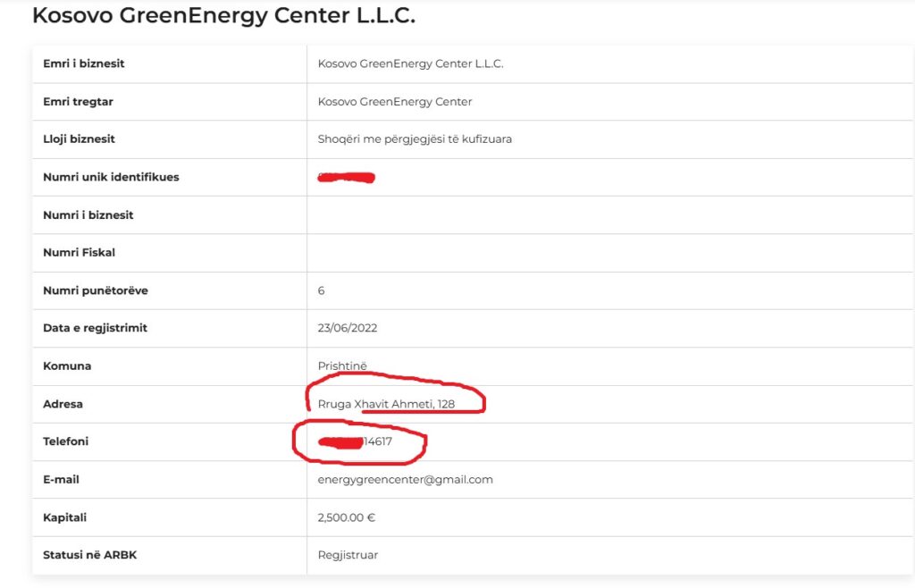Click the address Rruga Xhavit Ahmeti, 128
Image resolution: width=915 pixels, height=588 pixels.
click(386, 404)
